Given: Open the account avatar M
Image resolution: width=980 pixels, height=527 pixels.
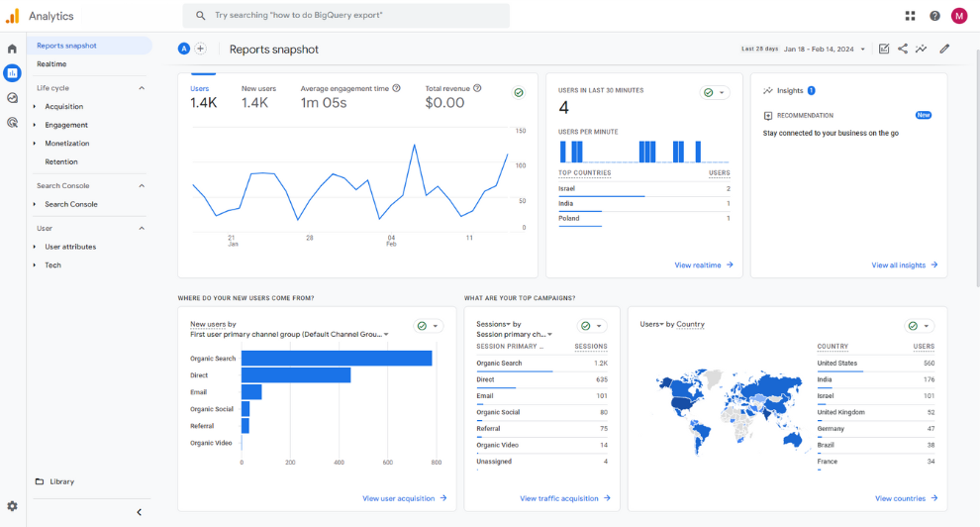Looking at the screenshot, I should tap(959, 16).
